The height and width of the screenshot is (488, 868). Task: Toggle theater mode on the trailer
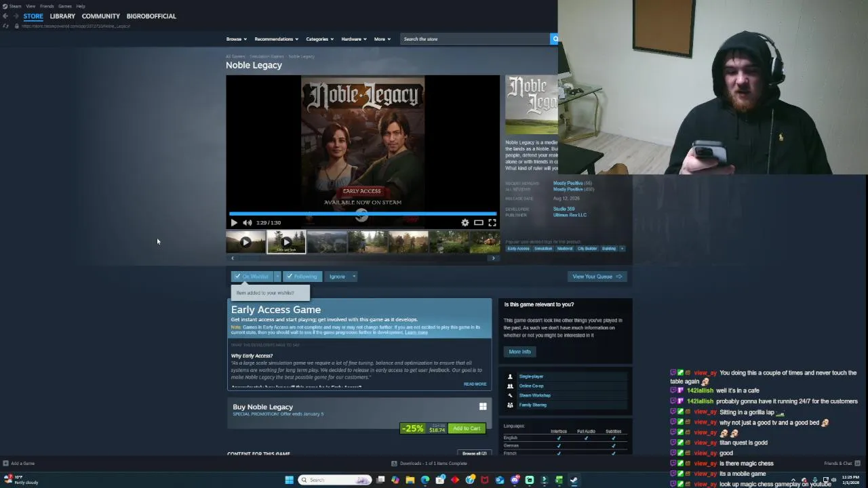point(479,222)
